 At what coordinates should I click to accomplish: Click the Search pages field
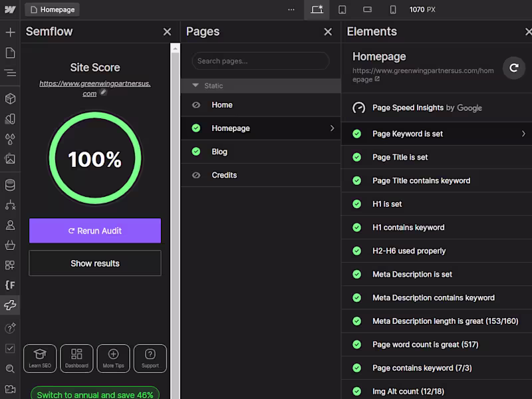click(261, 61)
